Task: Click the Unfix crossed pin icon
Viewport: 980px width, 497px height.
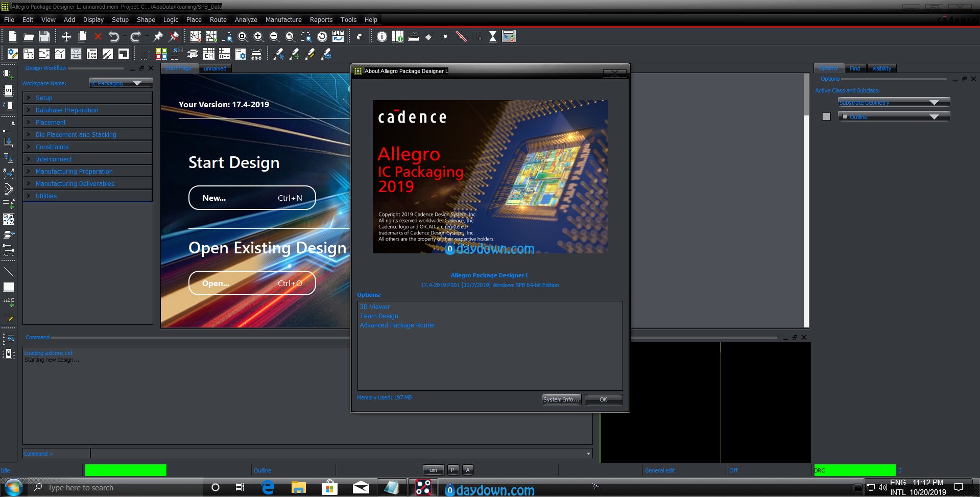Action: click(x=174, y=36)
